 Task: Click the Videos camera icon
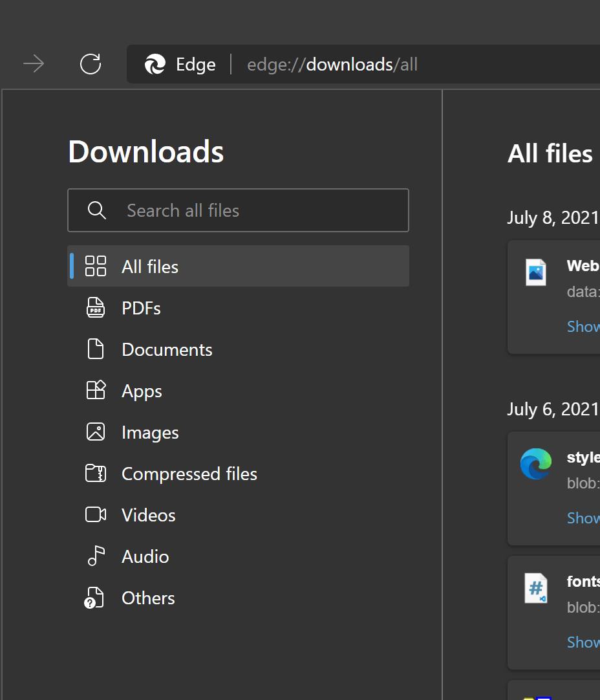pyautogui.click(x=95, y=515)
